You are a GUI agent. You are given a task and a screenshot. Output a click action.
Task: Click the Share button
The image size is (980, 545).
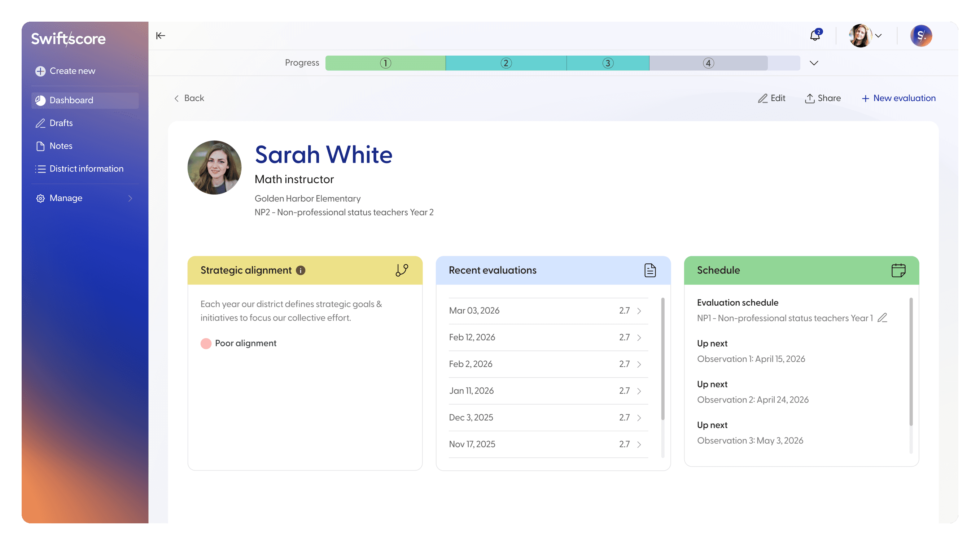(x=823, y=98)
